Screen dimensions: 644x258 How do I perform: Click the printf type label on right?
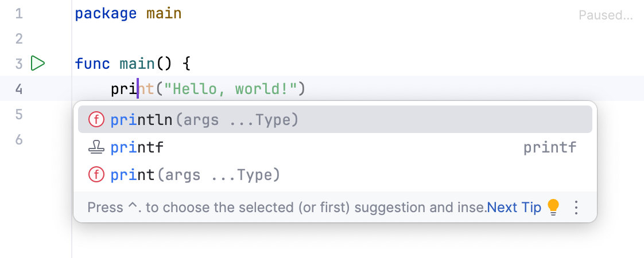click(550, 148)
